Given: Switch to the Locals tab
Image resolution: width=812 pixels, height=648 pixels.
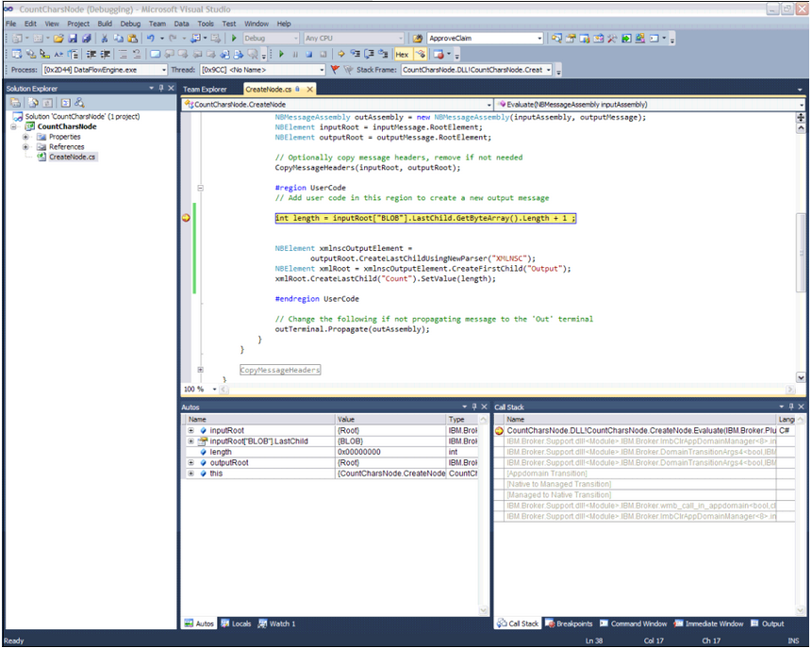Looking at the screenshot, I should coord(236,623).
